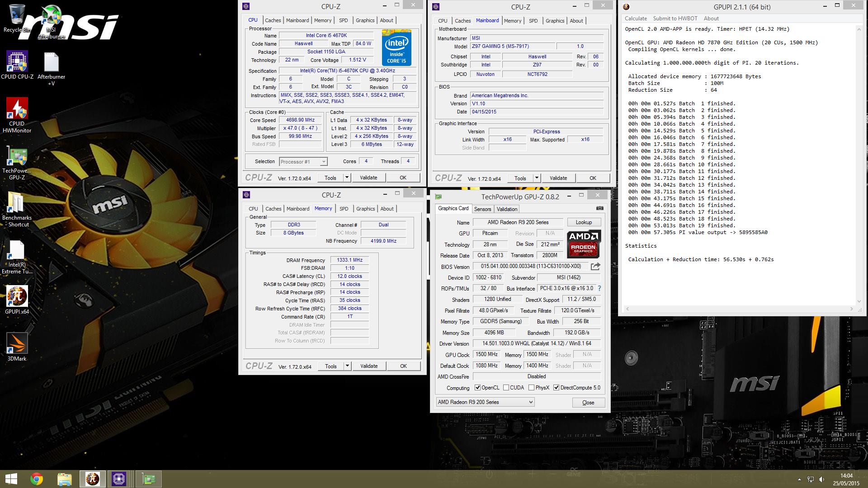The image size is (868, 488).
Task: Open About tab in CPU-Z CPU window
Action: [x=387, y=20]
